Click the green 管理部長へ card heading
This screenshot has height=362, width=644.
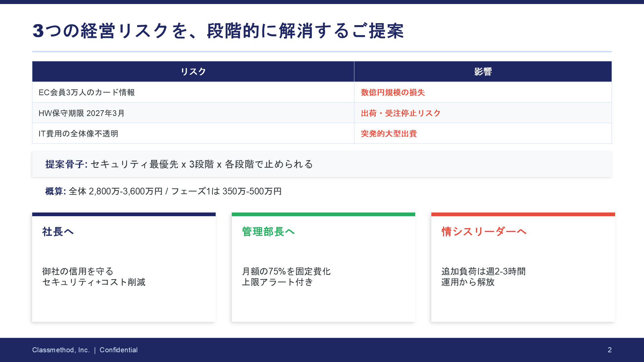pyautogui.click(x=268, y=232)
